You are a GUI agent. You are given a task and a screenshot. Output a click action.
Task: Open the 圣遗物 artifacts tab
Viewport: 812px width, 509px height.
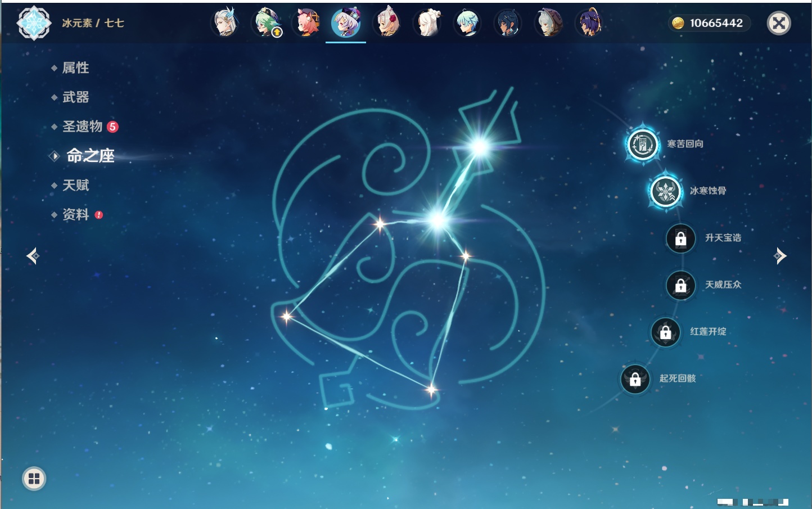click(82, 127)
